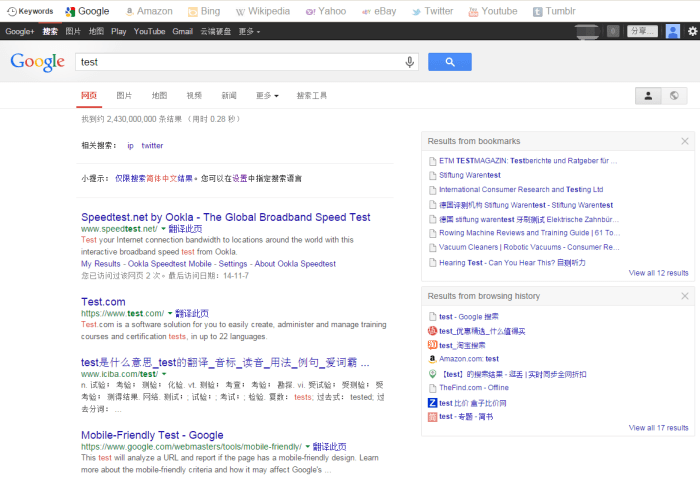Click 云端硬盘 in the black bar
The height and width of the screenshot is (485, 700).
click(216, 31)
